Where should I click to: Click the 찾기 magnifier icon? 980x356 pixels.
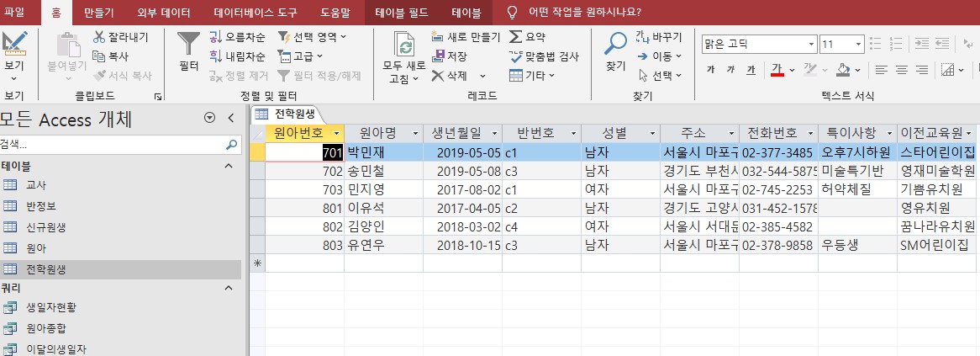pyautogui.click(x=616, y=44)
